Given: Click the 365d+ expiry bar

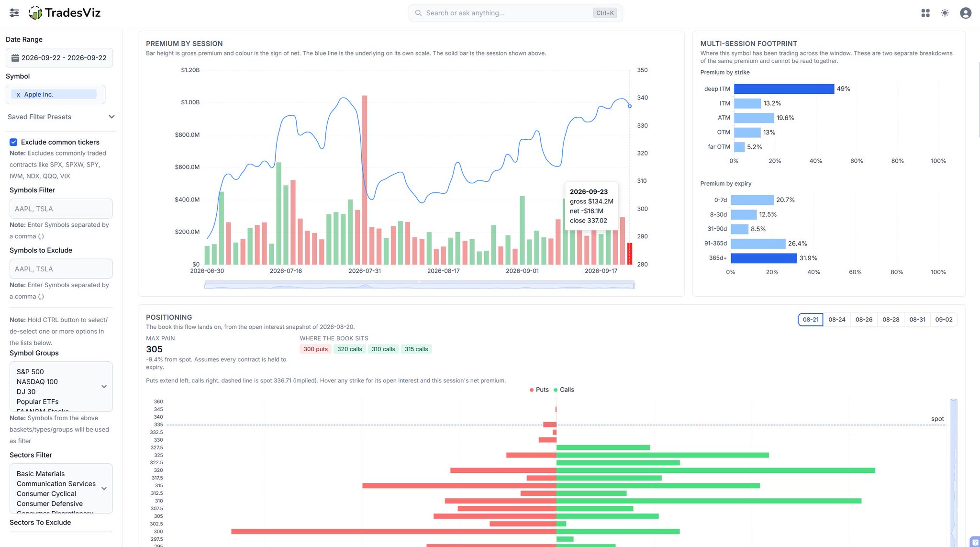Looking at the screenshot, I should [764, 258].
